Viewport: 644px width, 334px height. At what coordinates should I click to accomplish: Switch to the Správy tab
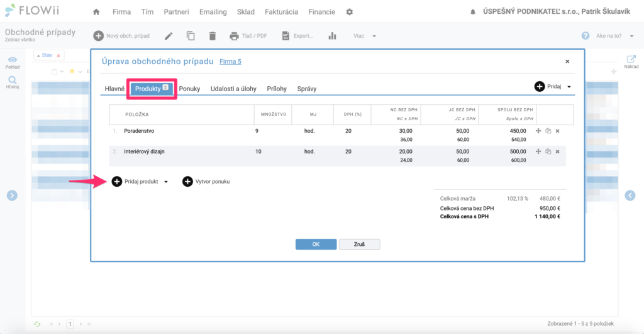pos(307,89)
